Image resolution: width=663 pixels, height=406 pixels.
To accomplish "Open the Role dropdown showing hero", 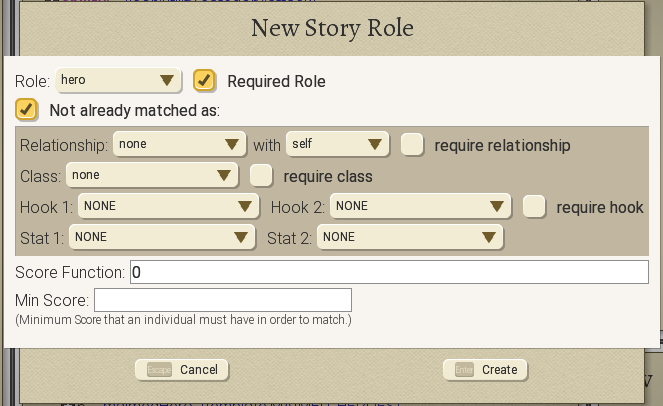I will [117, 80].
